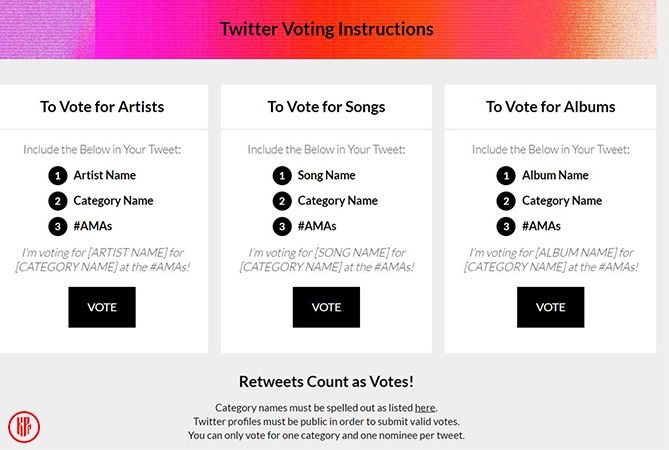
Task: Click the 'Retweets Count as Votes!' heading
Action: click(326, 381)
